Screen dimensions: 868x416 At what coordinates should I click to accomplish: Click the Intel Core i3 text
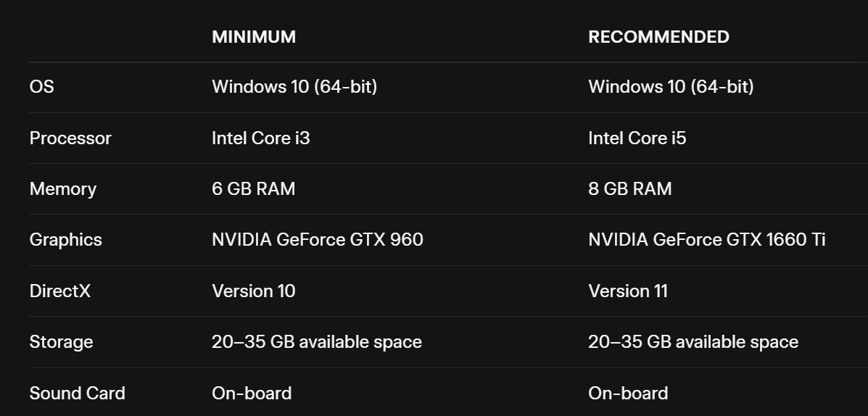point(261,138)
